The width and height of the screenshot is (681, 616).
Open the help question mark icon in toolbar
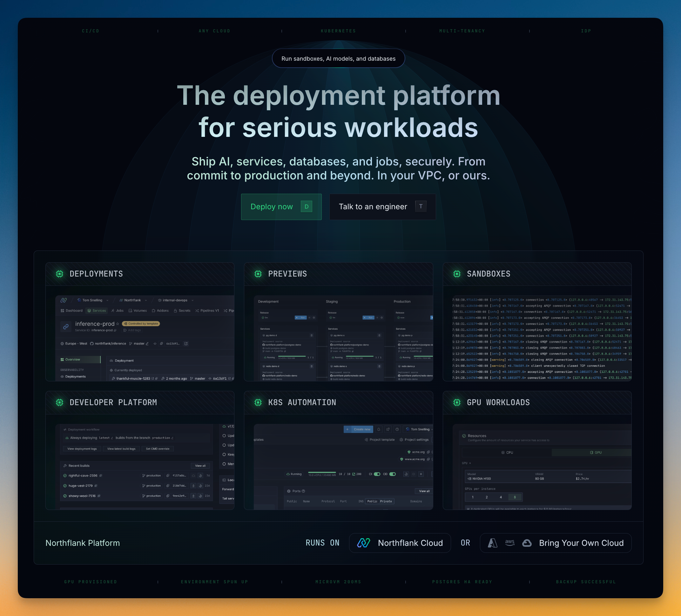pos(397,429)
